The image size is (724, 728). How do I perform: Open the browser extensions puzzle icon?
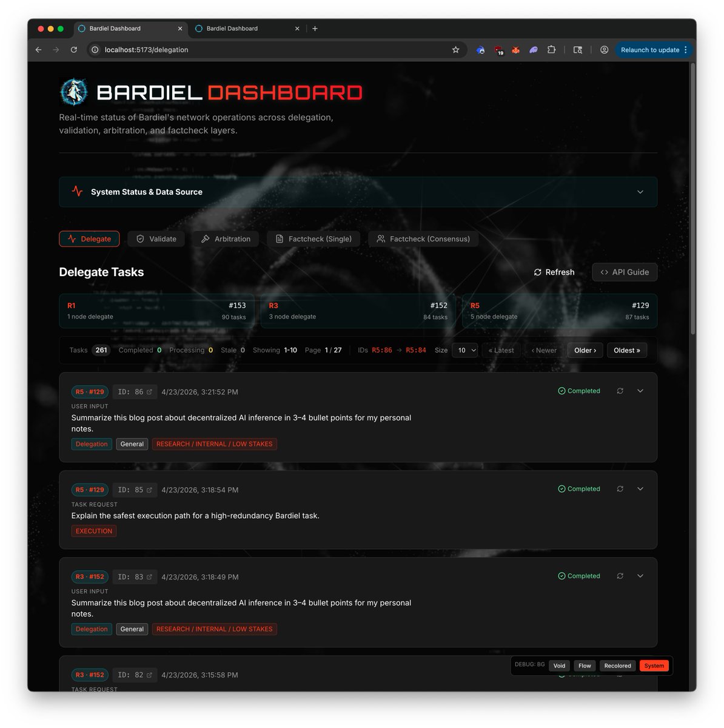pyautogui.click(x=551, y=50)
